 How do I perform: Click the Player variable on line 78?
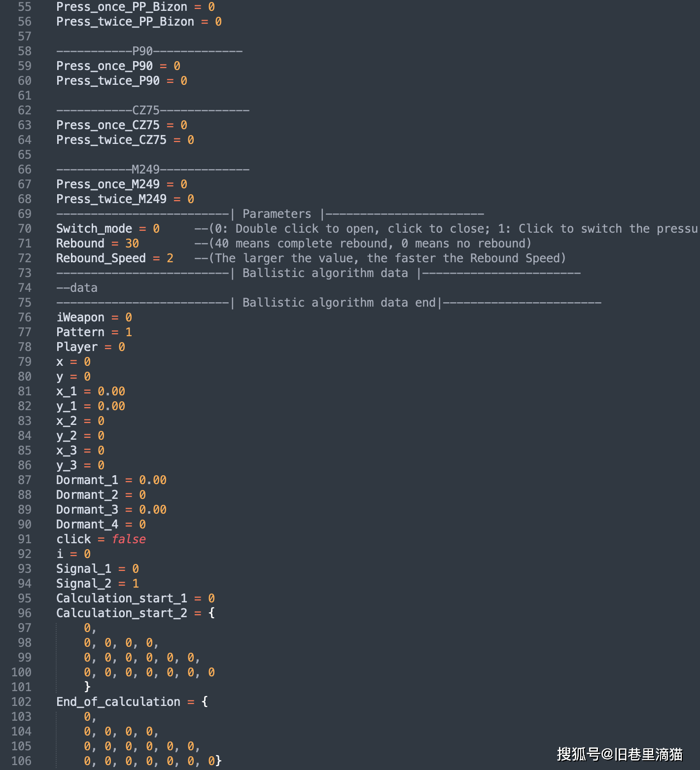(x=77, y=347)
